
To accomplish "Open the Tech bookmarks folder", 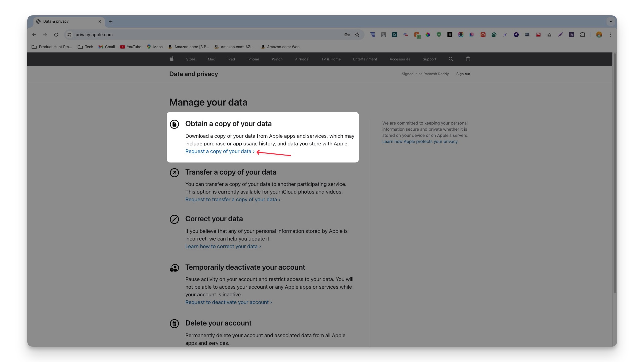I will click(85, 47).
